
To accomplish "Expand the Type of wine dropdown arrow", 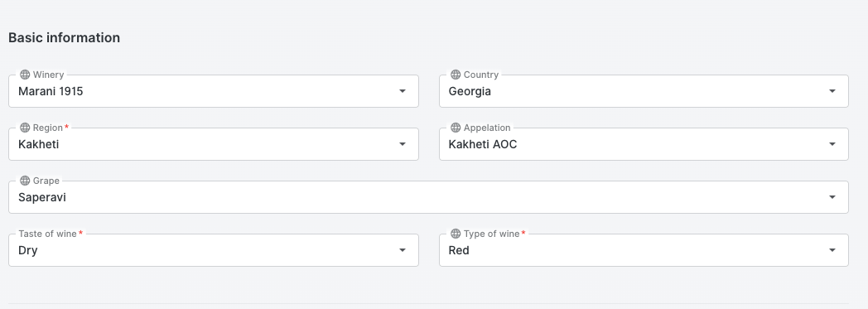I will pyautogui.click(x=832, y=250).
